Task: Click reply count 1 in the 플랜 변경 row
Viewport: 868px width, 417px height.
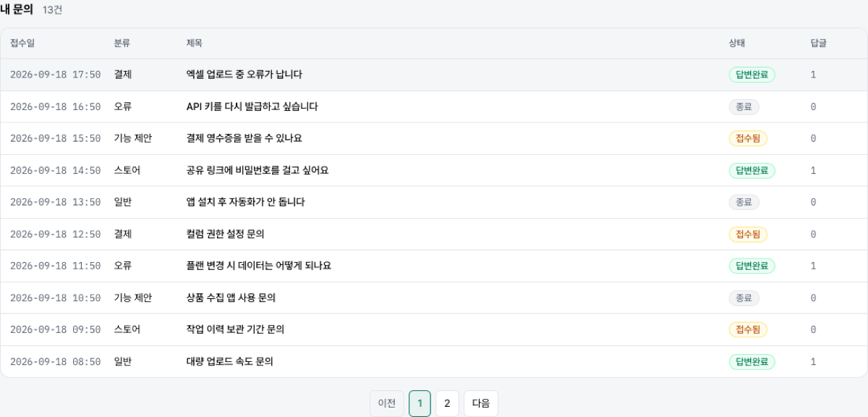Action: 814,266
